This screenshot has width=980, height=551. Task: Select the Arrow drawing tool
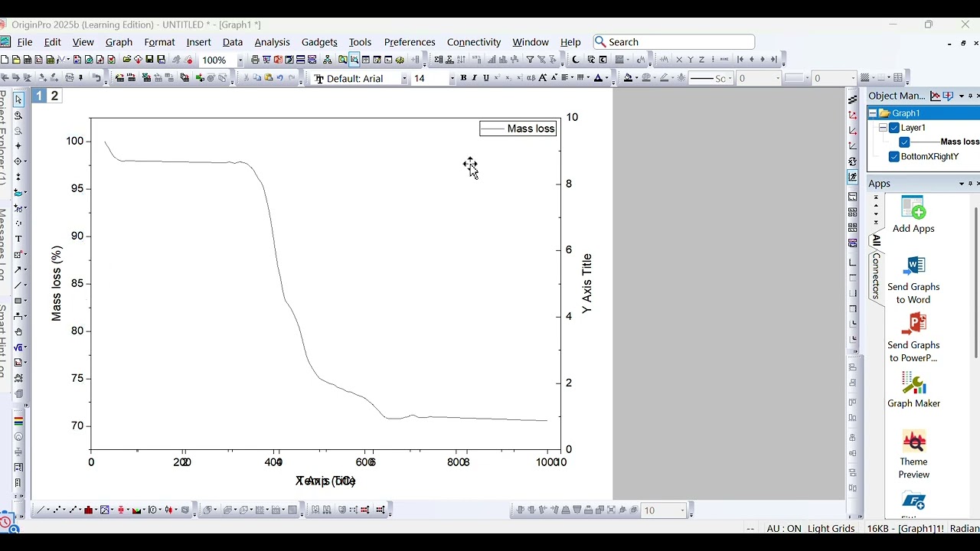18,269
